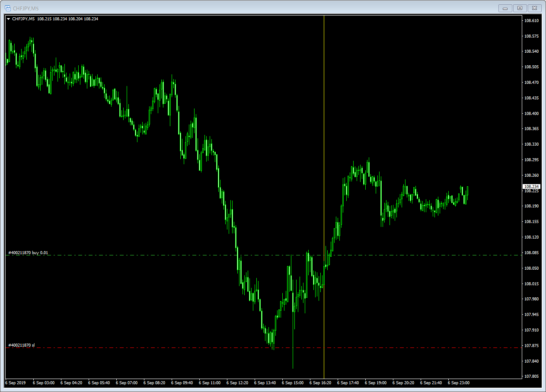Click time axis label 6 Sep 2019
546x392 pixels.
[16, 383]
